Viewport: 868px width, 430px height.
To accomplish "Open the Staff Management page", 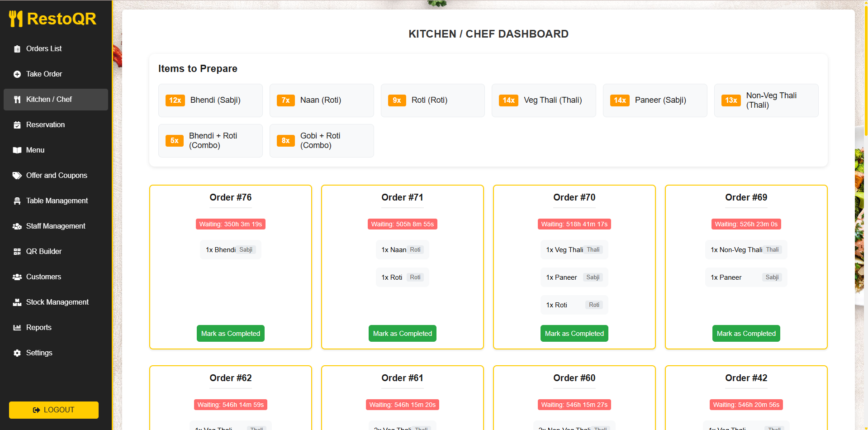I will [55, 226].
